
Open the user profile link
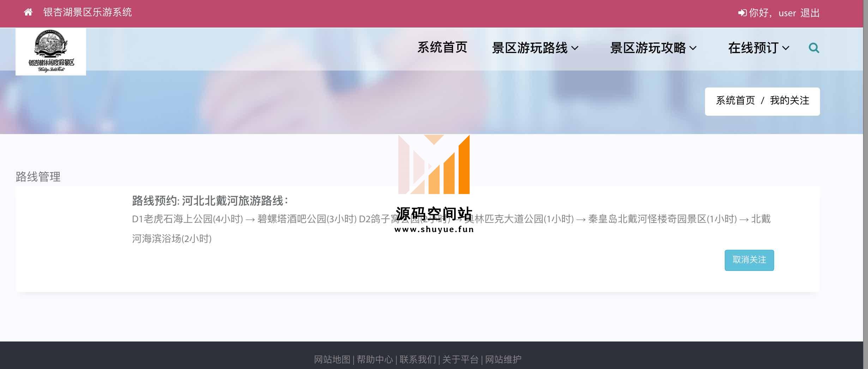tap(787, 13)
